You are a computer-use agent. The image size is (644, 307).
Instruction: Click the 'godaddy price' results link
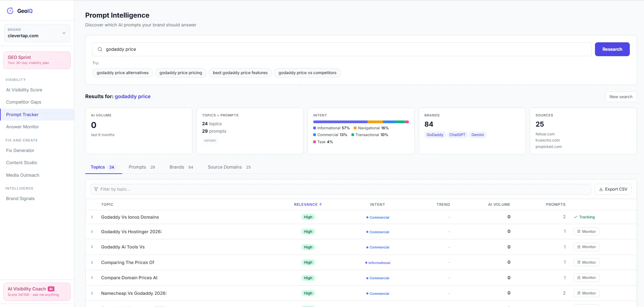[133, 96]
